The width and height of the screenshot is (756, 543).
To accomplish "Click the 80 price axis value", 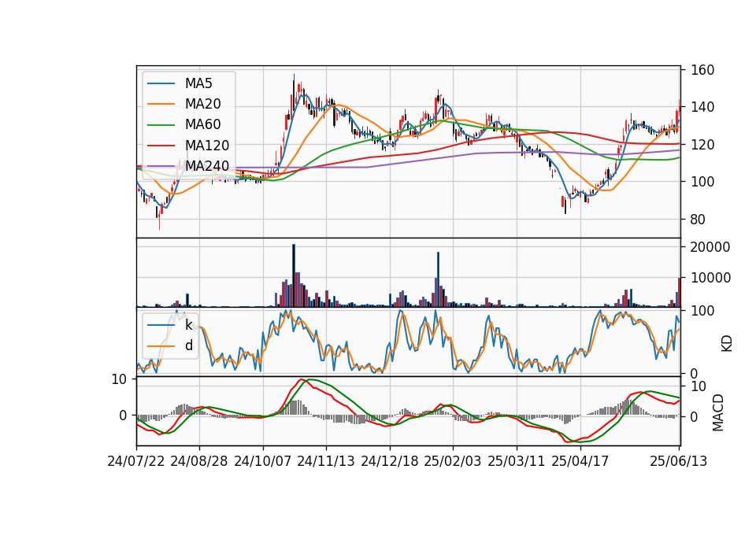I will coord(698,220).
